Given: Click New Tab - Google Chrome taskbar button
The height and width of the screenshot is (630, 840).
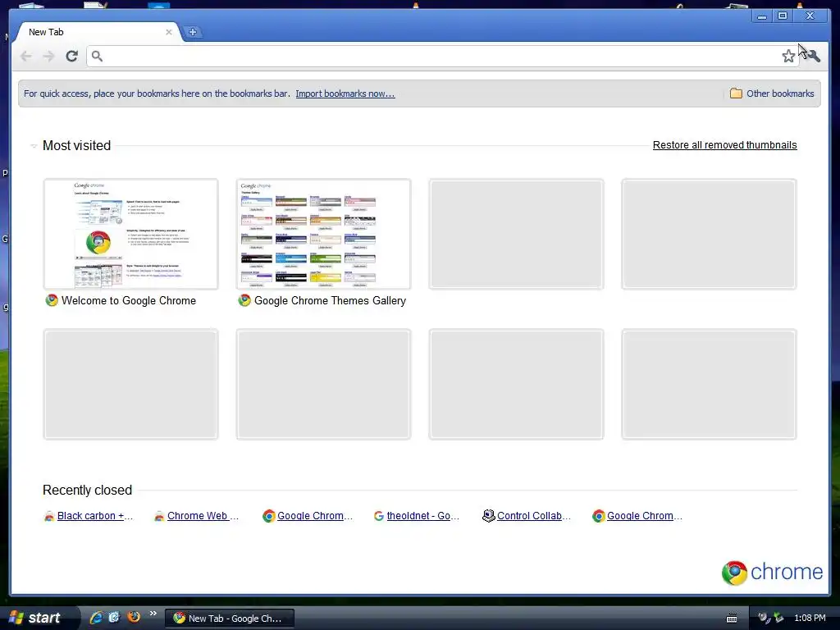Looking at the screenshot, I should pyautogui.click(x=230, y=619).
